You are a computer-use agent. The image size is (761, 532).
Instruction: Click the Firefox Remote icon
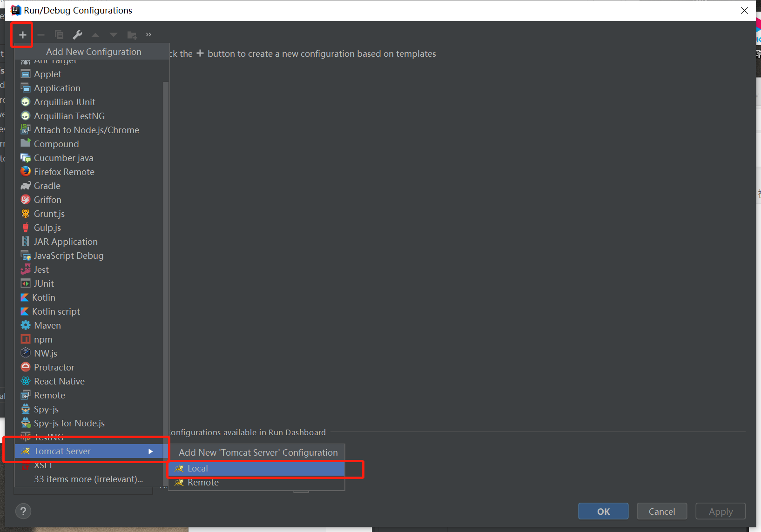tap(26, 172)
